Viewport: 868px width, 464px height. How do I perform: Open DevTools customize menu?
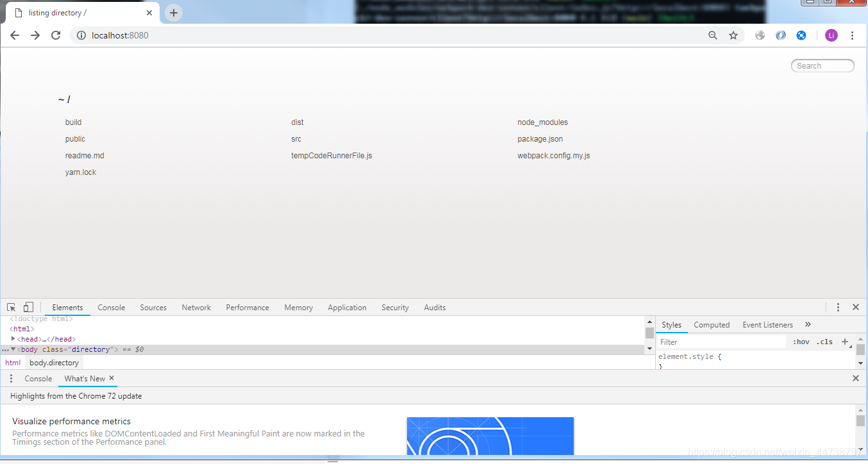(x=838, y=308)
